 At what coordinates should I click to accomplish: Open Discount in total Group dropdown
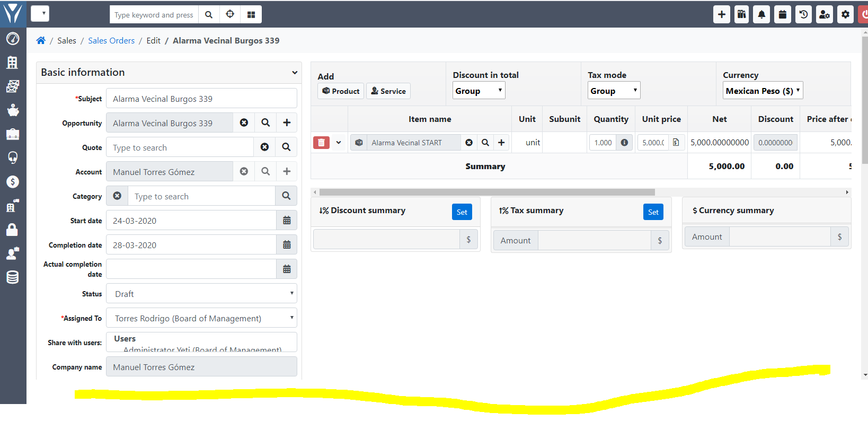pyautogui.click(x=479, y=91)
